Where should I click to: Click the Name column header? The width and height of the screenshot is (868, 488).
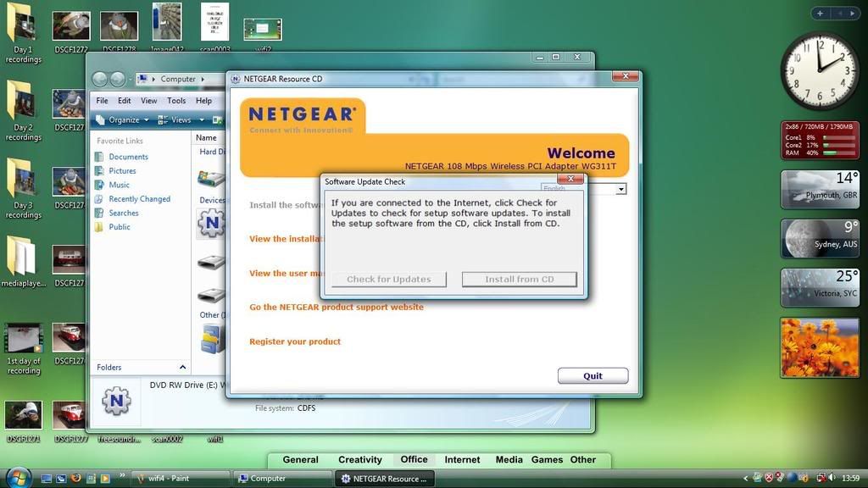click(207, 138)
